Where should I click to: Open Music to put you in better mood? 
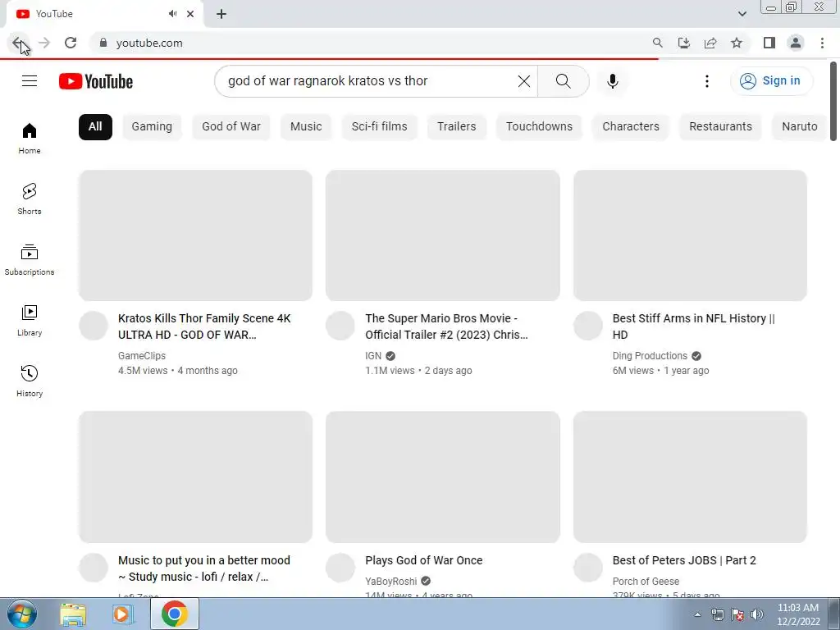point(204,568)
